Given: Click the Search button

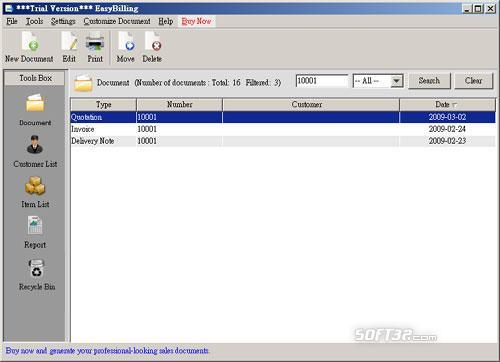Looking at the screenshot, I should pos(429,81).
